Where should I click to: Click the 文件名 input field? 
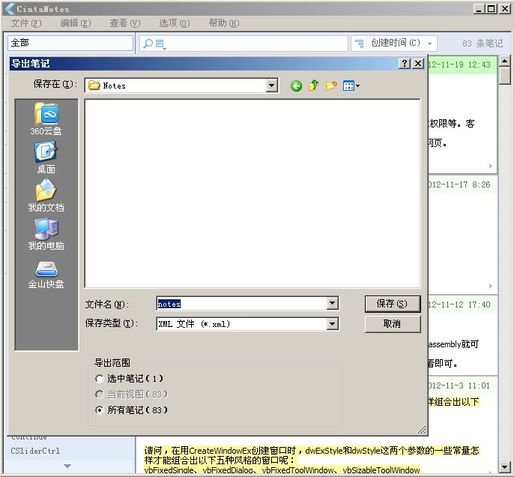coord(242,304)
